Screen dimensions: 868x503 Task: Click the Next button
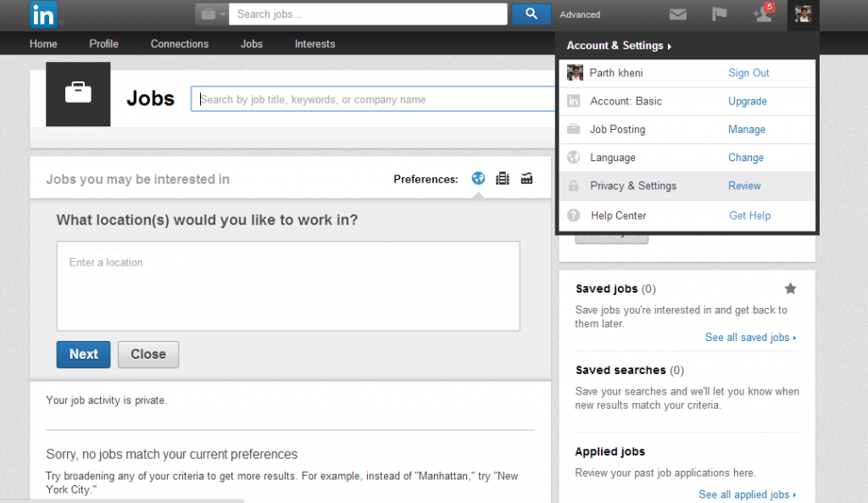[84, 355]
